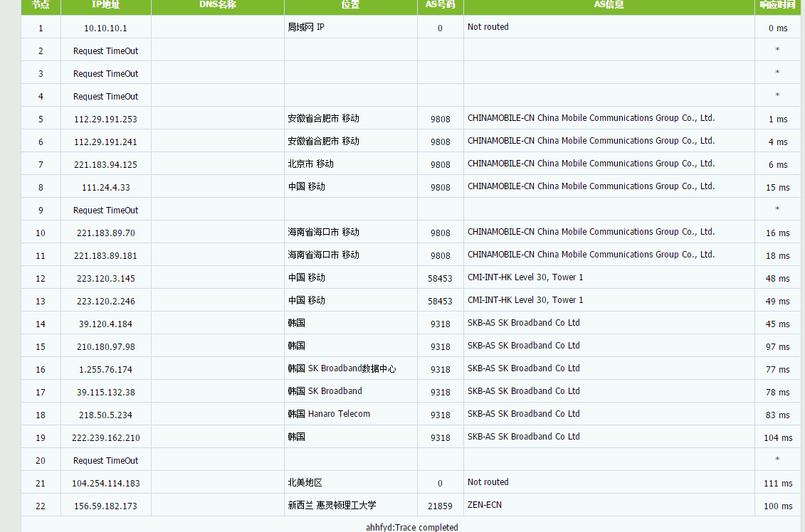
Task: Select the IP 112.29.191.253 cell
Action: click(x=105, y=119)
